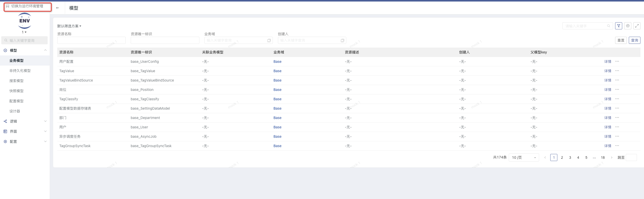Click base_AsyncJob cell text
The height and width of the screenshot is (199, 644).
click(143, 136)
